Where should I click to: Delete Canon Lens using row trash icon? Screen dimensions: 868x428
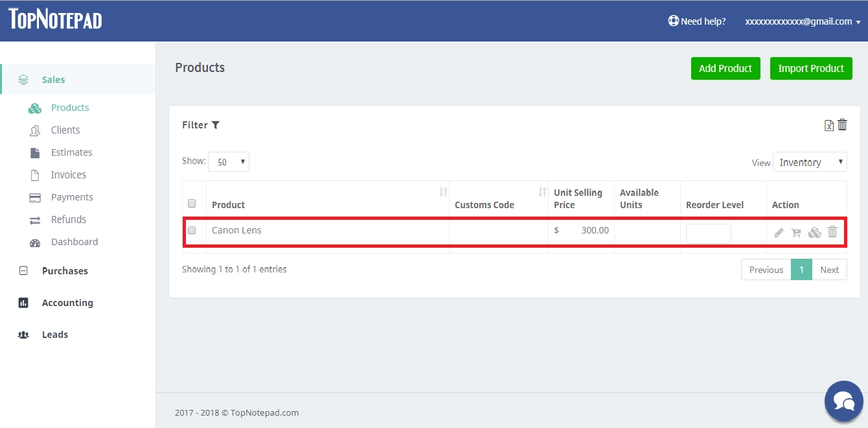click(833, 232)
